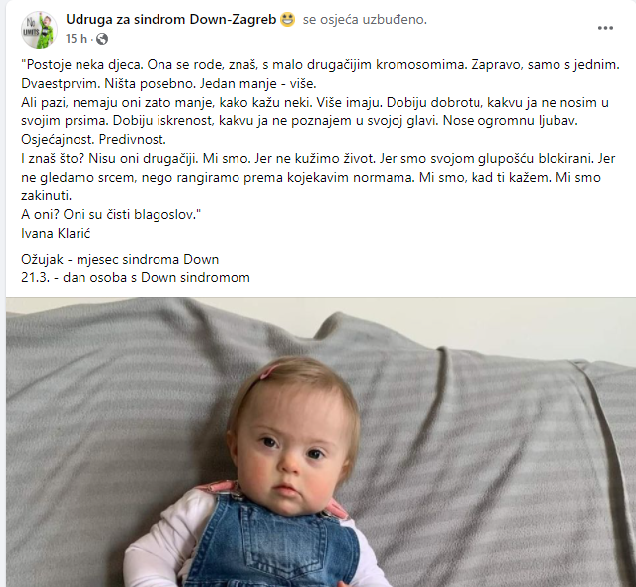
Task: Click the 'se osjeća uzbuđeno' feeling text
Action: tap(365, 19)
